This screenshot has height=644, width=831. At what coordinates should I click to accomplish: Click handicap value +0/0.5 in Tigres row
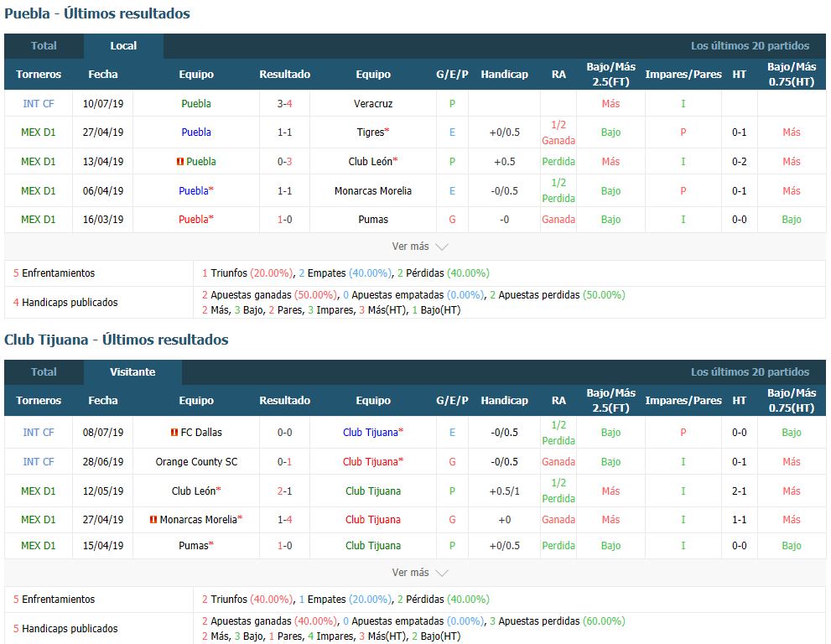[x=504, y=132]
